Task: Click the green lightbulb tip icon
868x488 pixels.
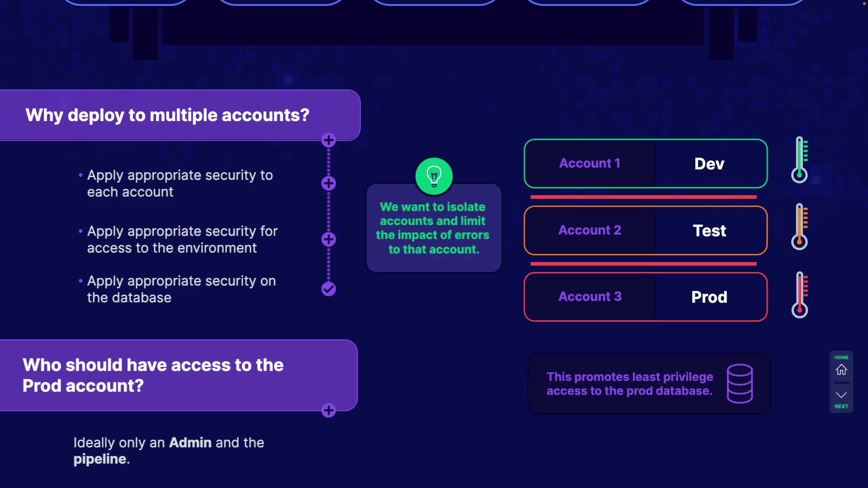Action: coord(434,176)
